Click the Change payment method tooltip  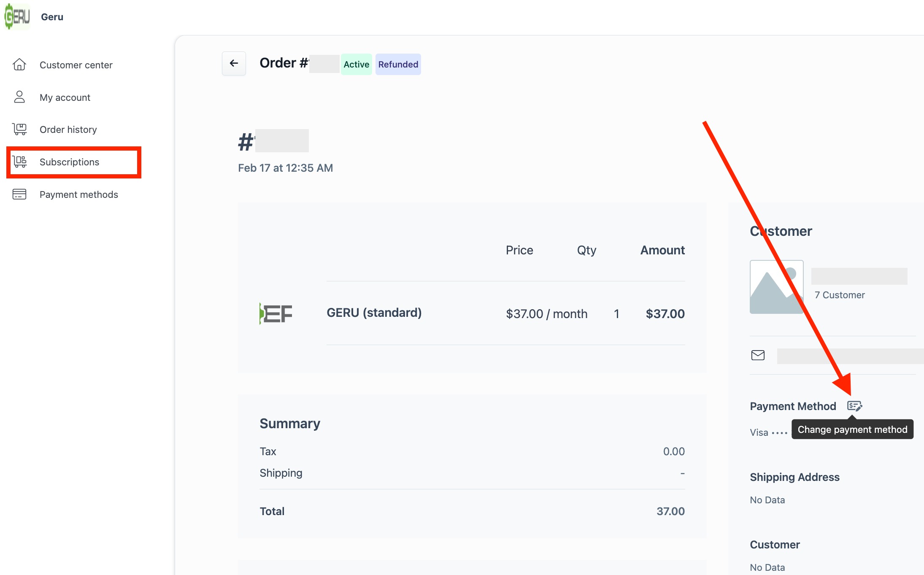[x=852, y=429]
